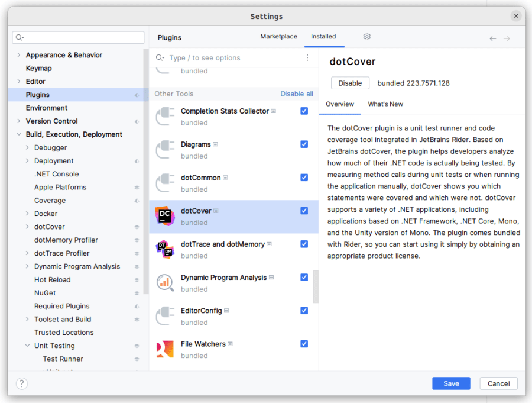Click the bundled tag icon next to File Watchers
Image resolution: width=532 pixels, height=403 pixels.
click(230, 344)
